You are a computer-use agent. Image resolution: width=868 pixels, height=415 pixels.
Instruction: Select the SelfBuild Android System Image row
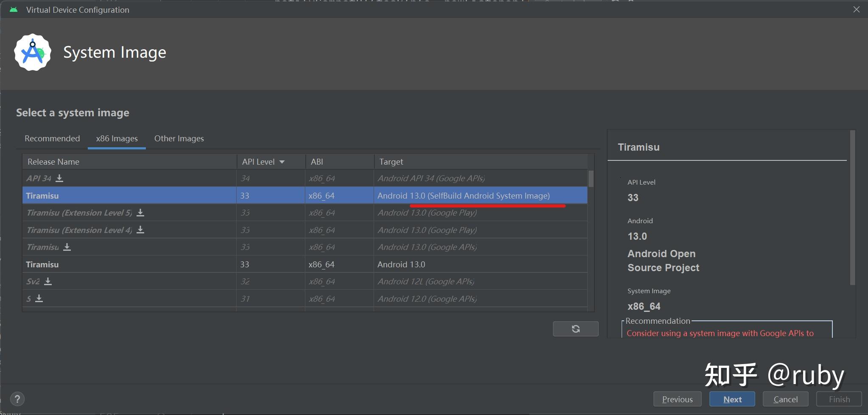(463, 196)
